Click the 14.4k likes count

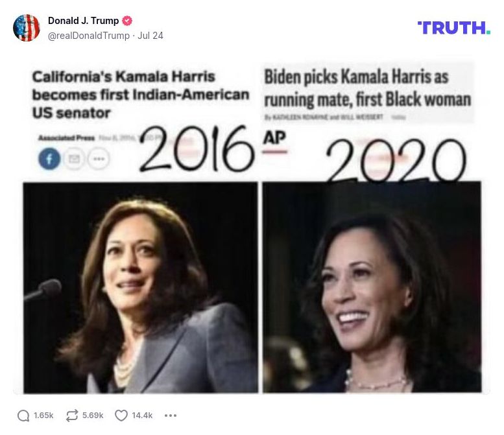(142, 416)
